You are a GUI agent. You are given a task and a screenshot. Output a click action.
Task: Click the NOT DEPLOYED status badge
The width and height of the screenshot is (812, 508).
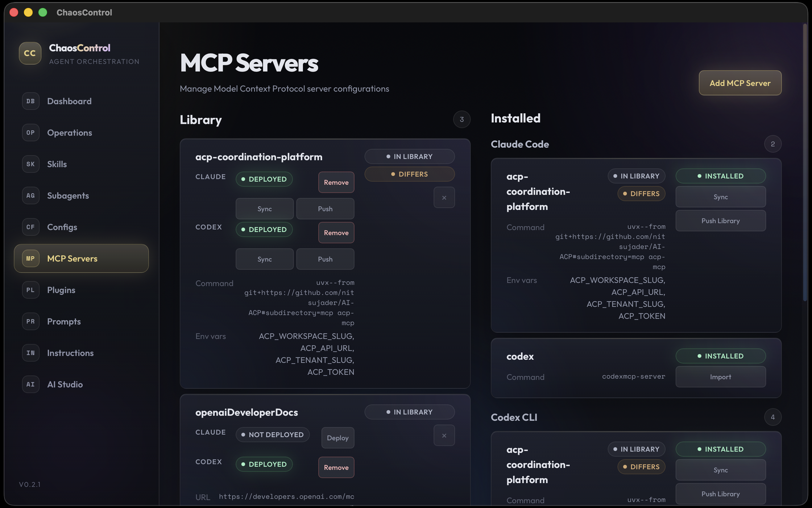pos(273,435)
